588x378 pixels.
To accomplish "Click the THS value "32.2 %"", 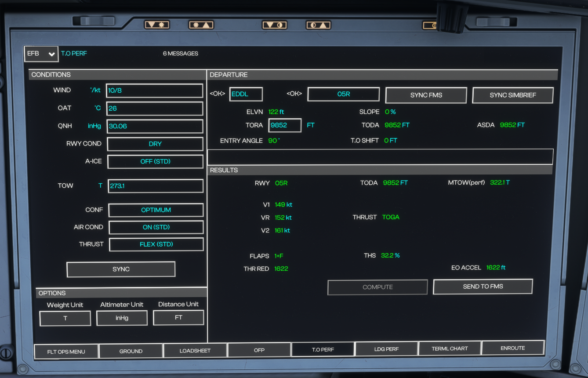I will point(390,255).
